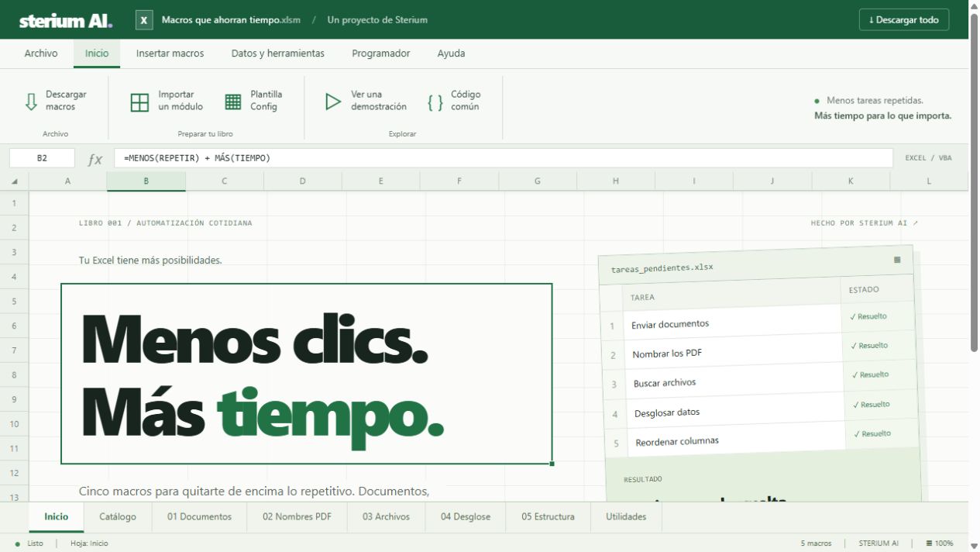Click the zoom icon beside 100%
The image size is (980, 552).
pyautogui.click(x=928, y=543)
